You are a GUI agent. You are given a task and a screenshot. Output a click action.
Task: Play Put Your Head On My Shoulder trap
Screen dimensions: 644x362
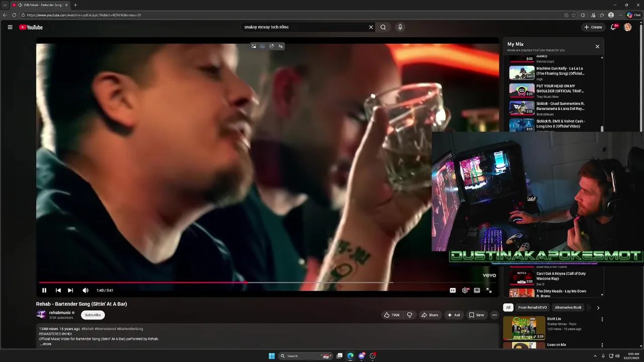coord(547,90)
